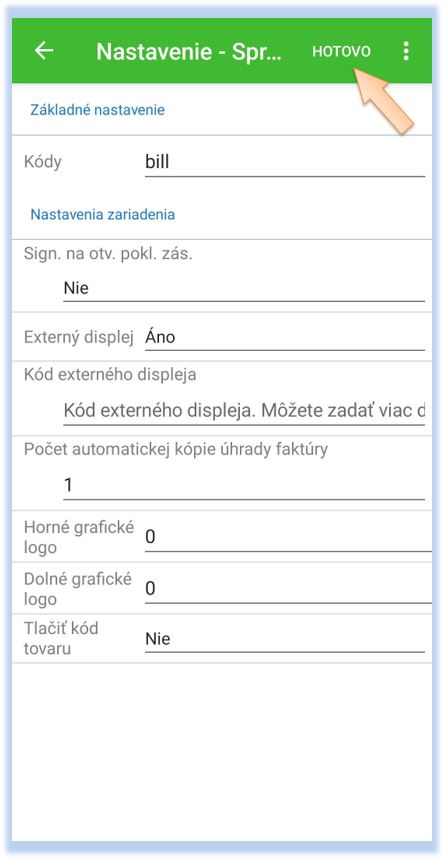Change the Externý displej value Áno
The height and width of the screenshot is (859, 445).
tap(285, 337)
